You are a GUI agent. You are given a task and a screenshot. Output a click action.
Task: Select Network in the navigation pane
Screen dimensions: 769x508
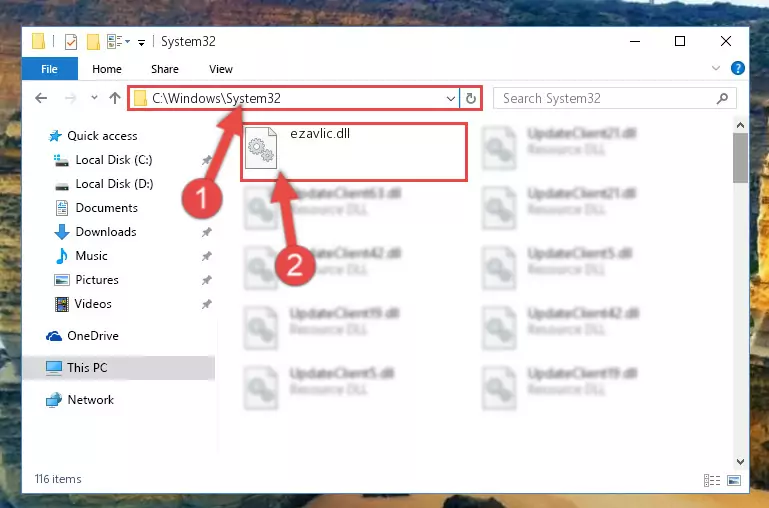tap(79, 400)
